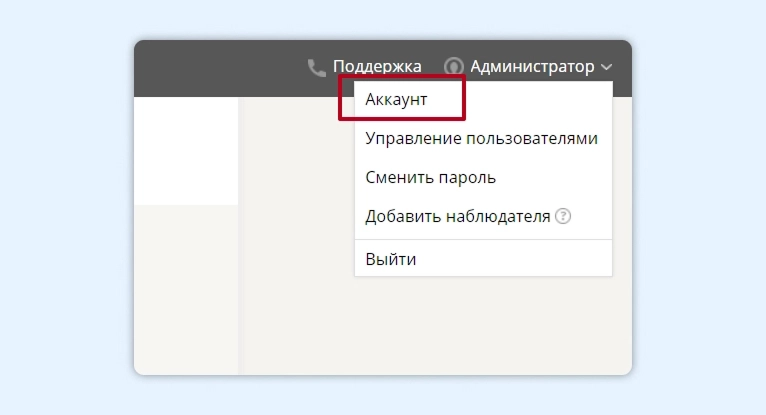766x415 pixels.
Task: Choose the Сменить пароль option
Action: coord(430,177)
